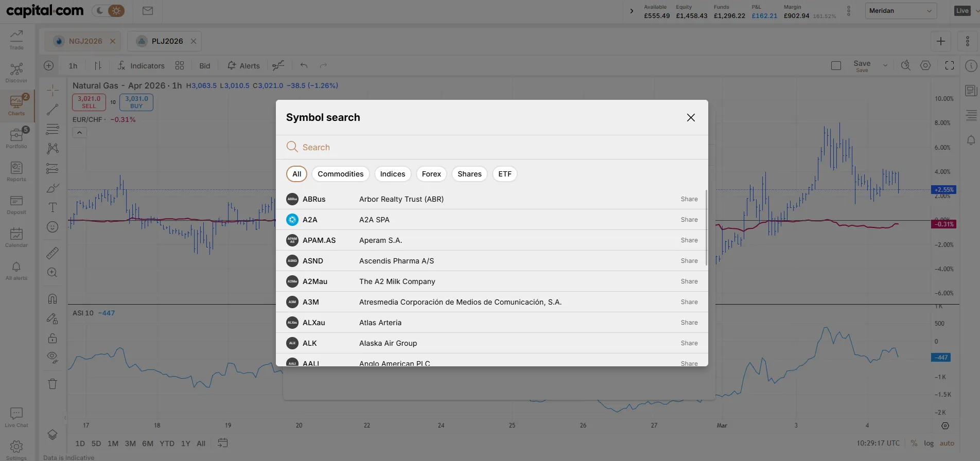This screenshot has height=461, width=980.
Task: Open the Reports section
Action: click(16, 171)
